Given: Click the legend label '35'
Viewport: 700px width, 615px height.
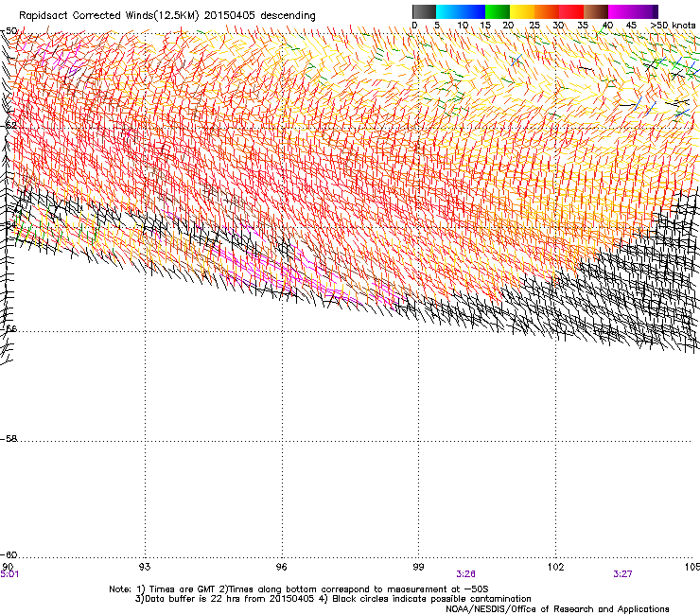Looking at the screenshot, I should tap(583, 26).
